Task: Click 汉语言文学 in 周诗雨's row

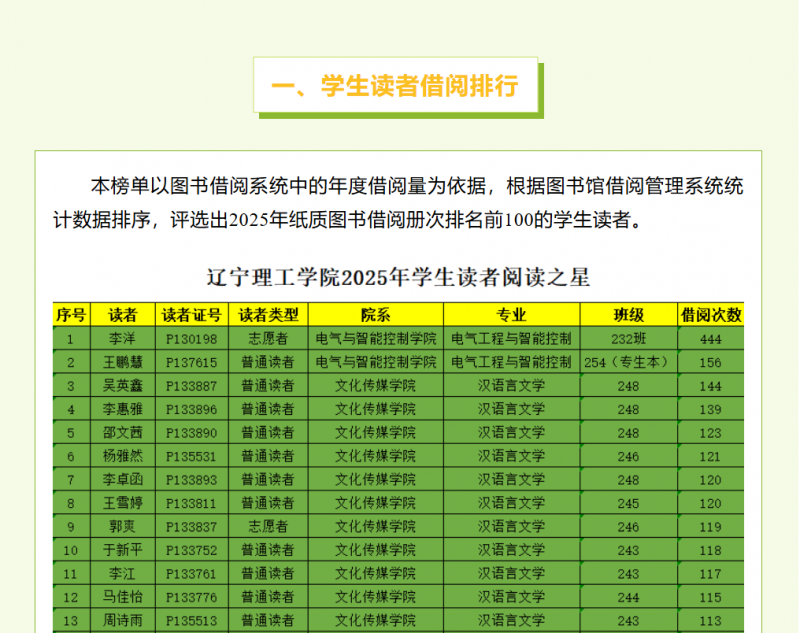Action: (x=511, y=620)
